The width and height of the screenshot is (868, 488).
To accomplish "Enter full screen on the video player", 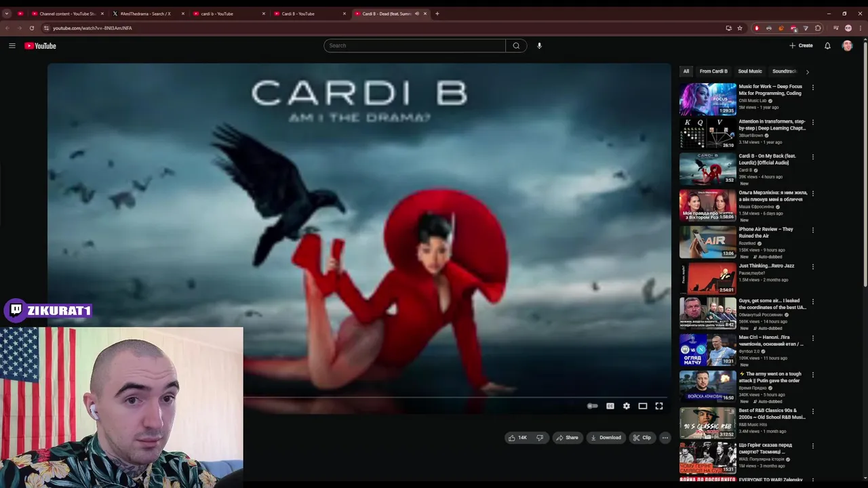I will click(659, 406).
